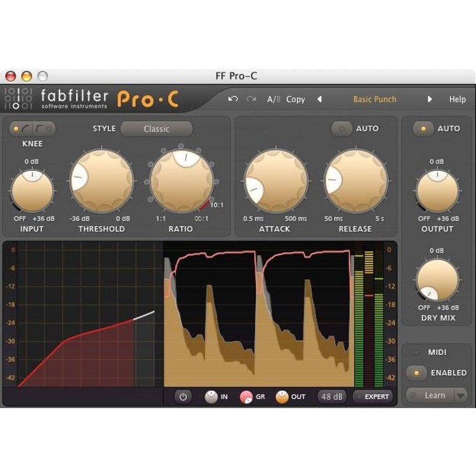The image size is (476, 476).
Task: Click the undo arrow icon
Action: (x=233, y=99)
